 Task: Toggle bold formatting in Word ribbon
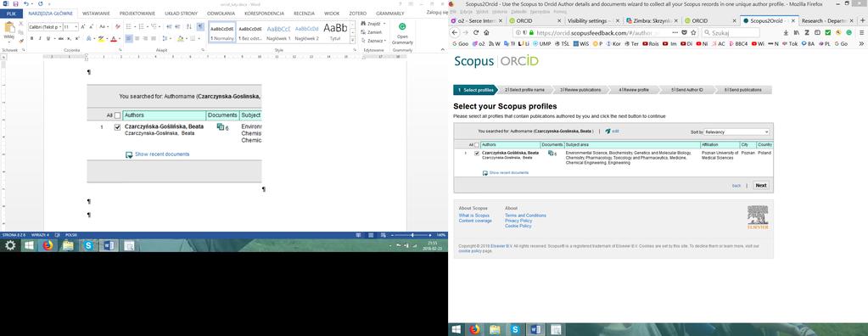pyautogui.click(x=31, y=39)
